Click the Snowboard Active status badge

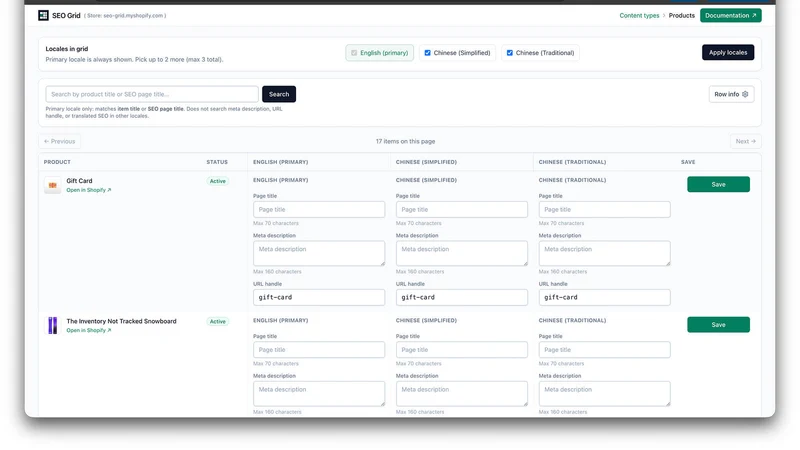pos(217,321)
